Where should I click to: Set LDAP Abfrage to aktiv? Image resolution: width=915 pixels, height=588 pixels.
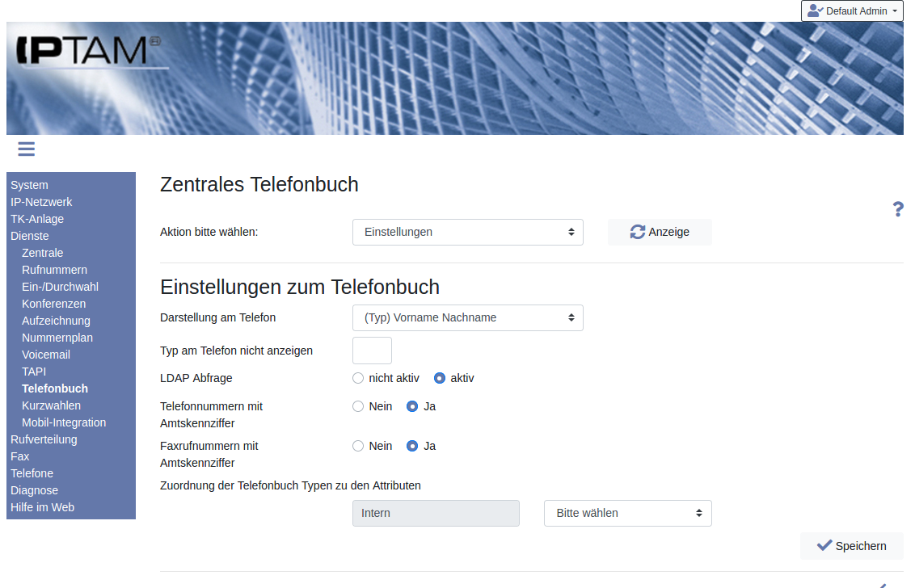click(x=440, y=378)
